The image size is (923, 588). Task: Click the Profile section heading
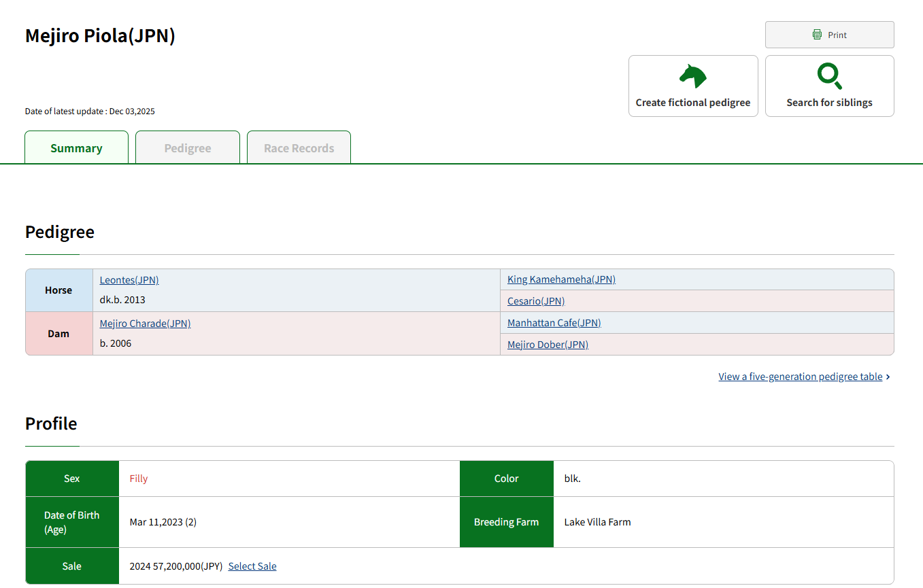click(x=51, y=423)
